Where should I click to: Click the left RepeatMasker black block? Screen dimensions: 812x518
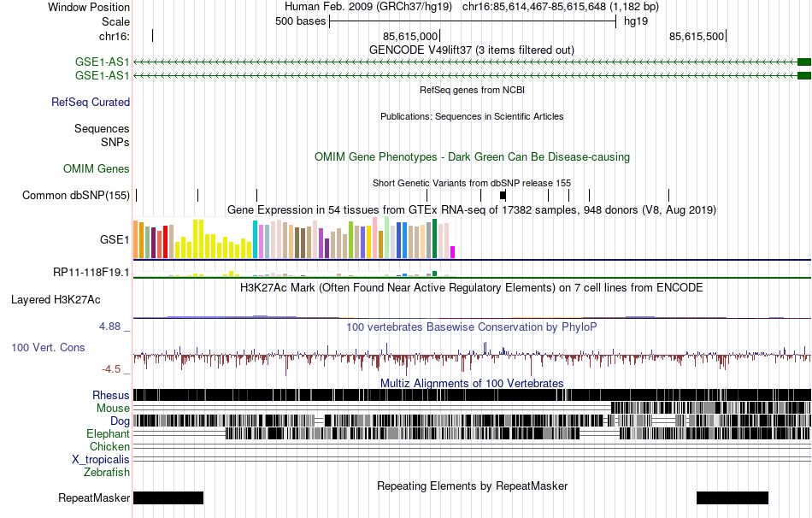pos(168,497)
